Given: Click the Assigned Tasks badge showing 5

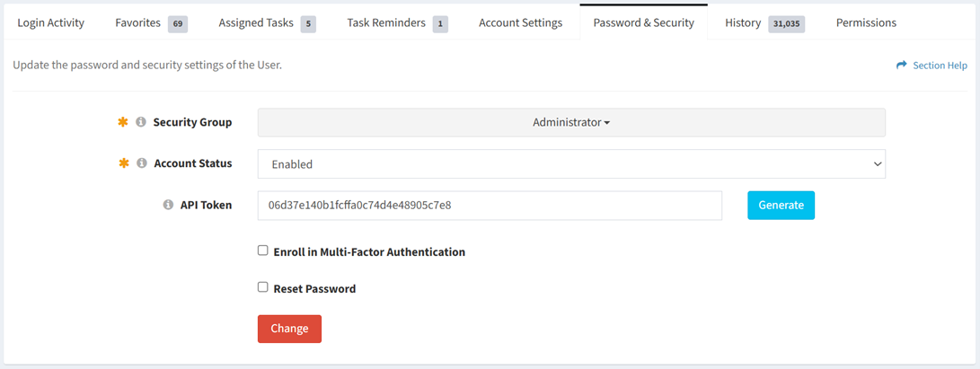Looking at the screenshot, I should pos(308,23).
